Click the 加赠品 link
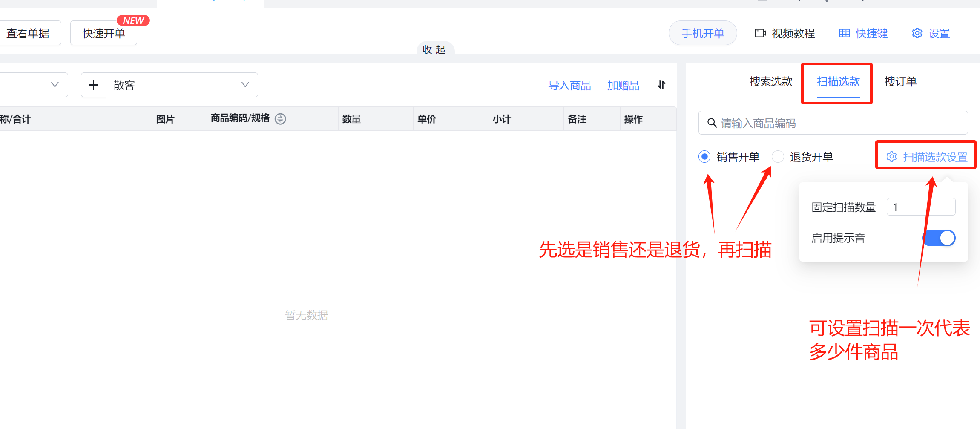The width and height of the screenshot is (980, 429). (x=623, y=86)
